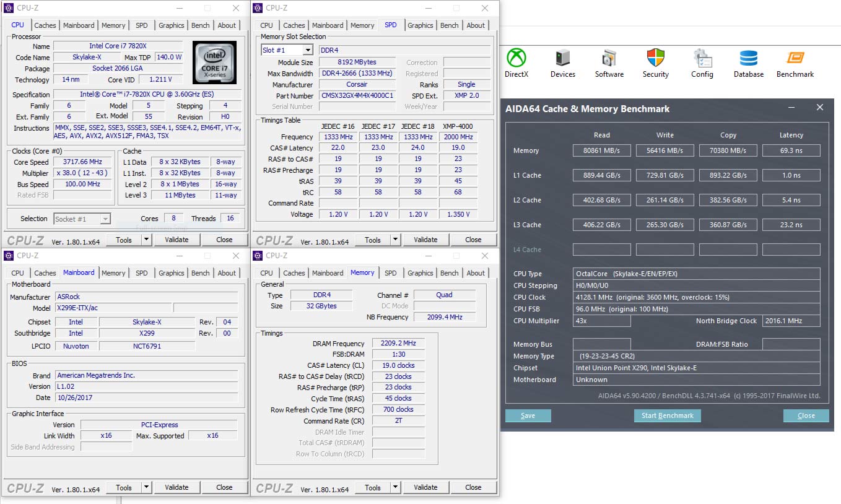Expand the Tools arrow in the Memory-tab window
The image size is (841, 504).
[395, 487]
